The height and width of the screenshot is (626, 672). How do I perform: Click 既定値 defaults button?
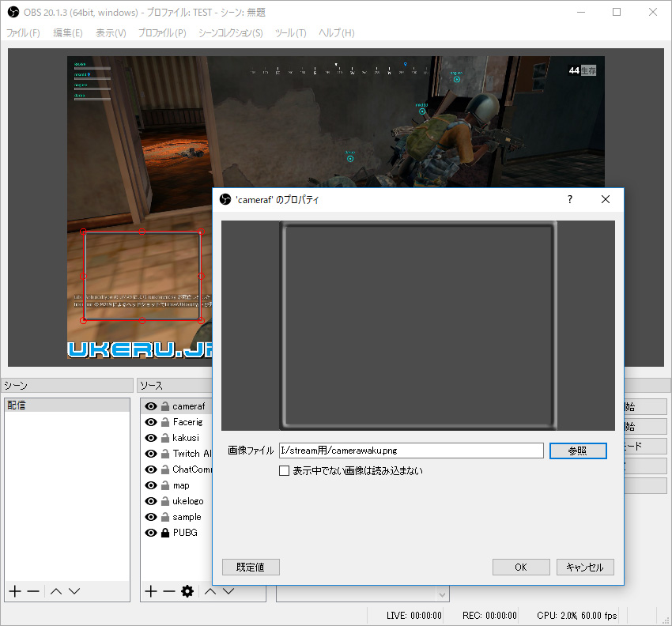[x=251, y=568]
